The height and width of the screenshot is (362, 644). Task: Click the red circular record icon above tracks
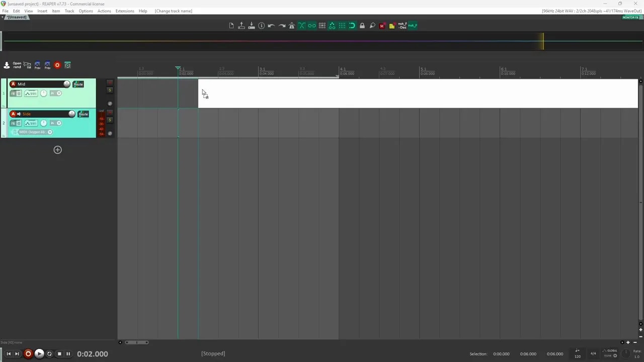(x=57, y=65)
